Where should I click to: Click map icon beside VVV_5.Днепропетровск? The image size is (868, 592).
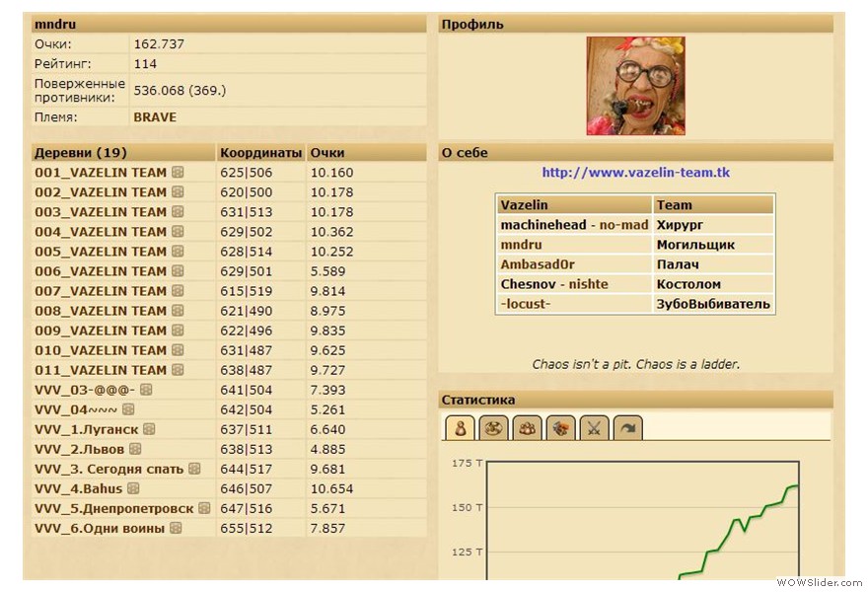coord(204,508)
